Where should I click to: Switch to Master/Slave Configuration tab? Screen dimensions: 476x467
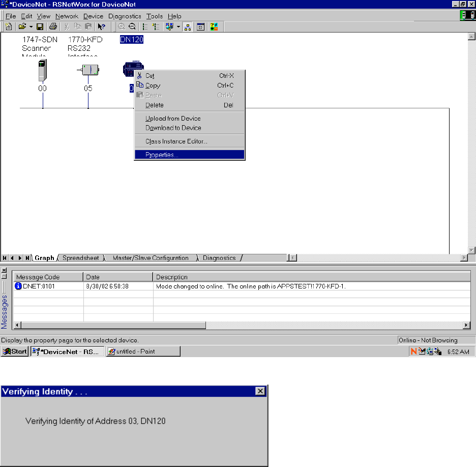pos(151,258)
